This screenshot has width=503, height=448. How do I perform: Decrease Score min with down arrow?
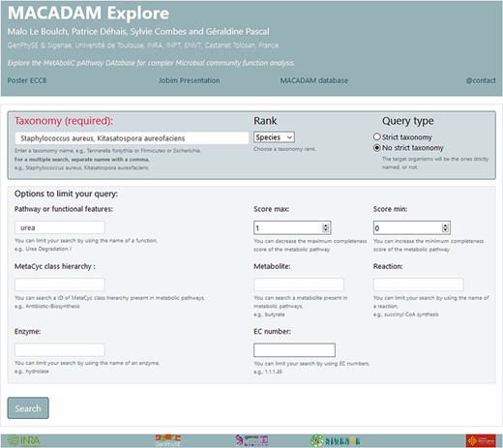445,230
